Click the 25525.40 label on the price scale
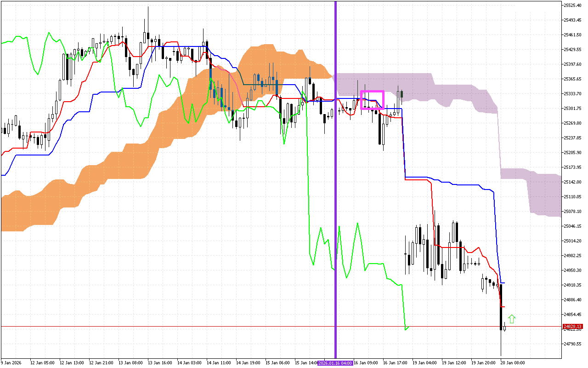 (x=572, y=5)
